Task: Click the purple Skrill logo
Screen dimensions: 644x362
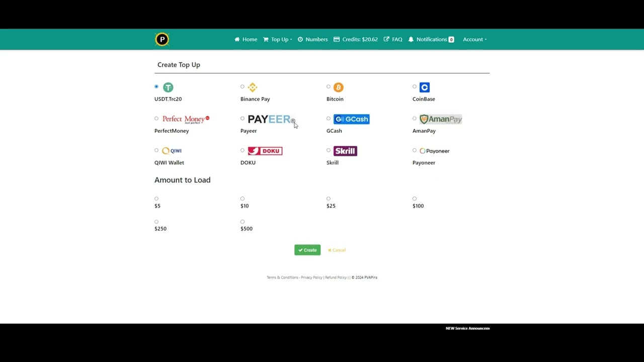Action: point(345,151)
